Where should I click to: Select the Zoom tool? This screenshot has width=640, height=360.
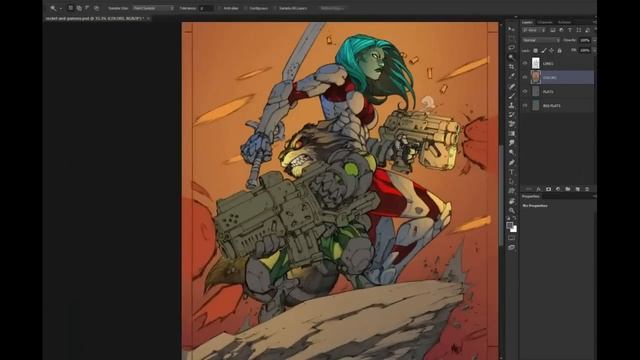[x=511, y=211]
